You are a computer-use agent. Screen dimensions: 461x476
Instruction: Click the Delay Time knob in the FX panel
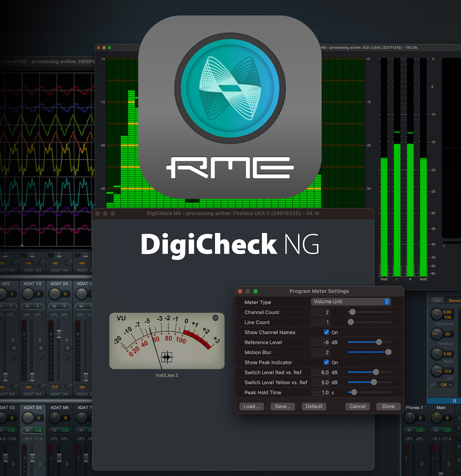point(436,314)
